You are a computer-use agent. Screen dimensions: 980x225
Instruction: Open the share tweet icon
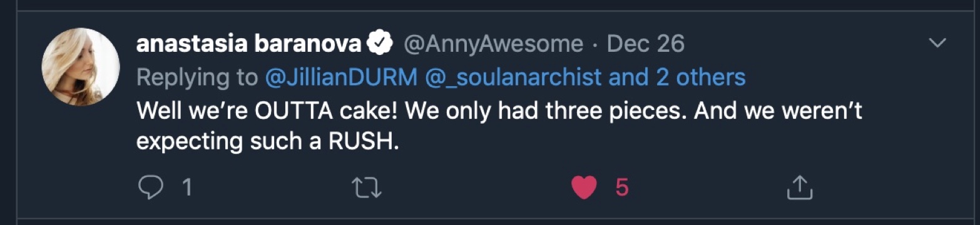tap(799, 186)
